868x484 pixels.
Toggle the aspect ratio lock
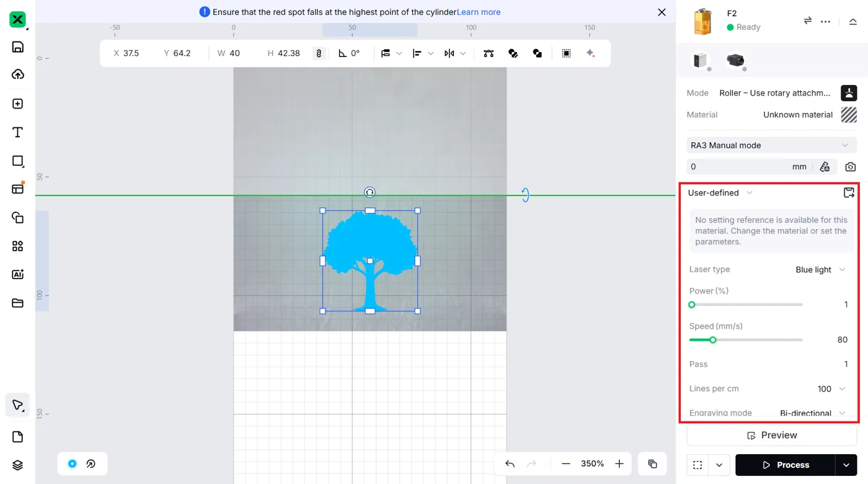click(x=319, y=53)
